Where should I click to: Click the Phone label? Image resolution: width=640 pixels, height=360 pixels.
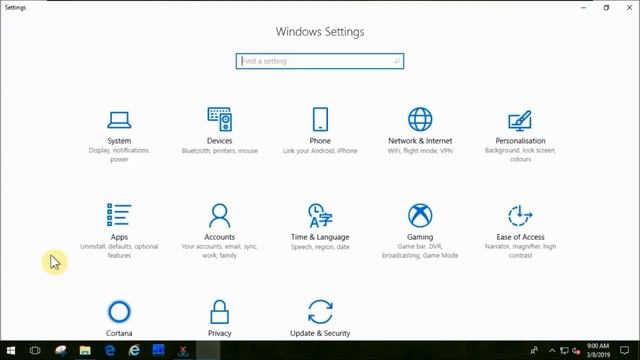tap(320, 141)
